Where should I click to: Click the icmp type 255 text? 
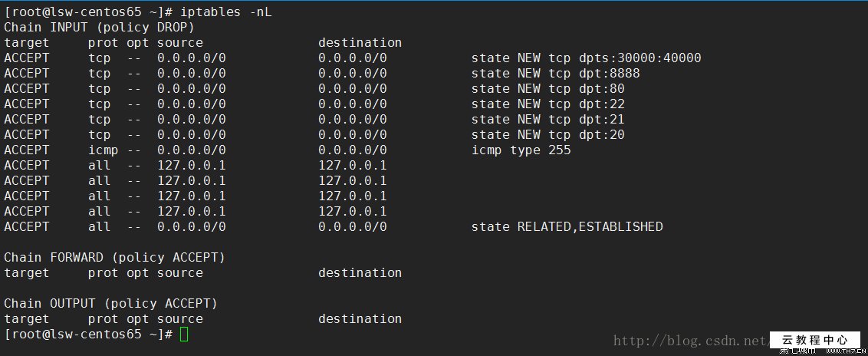(x=521, y=150)
